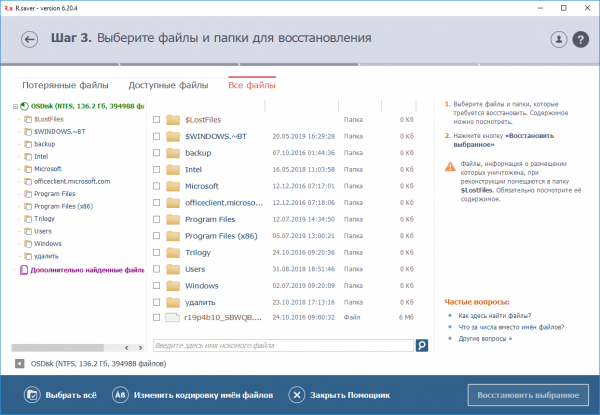Click the AB encoding change icon
600x415 pixels.
120,395
